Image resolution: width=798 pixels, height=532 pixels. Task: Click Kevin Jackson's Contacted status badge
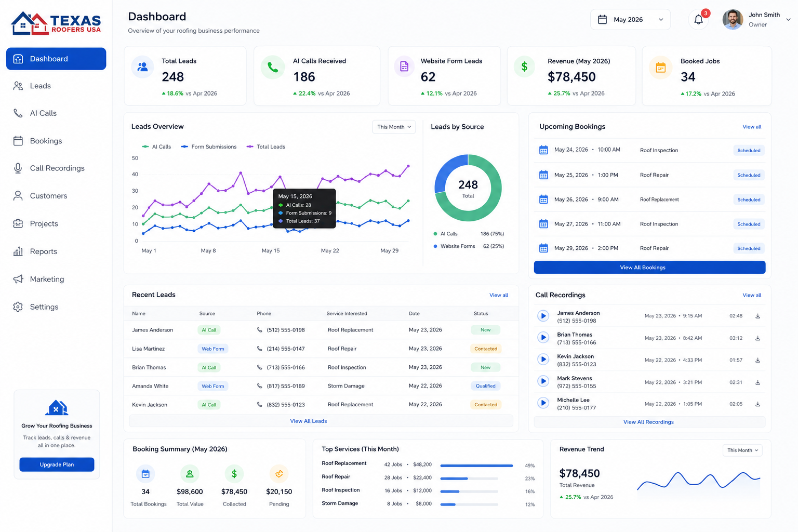click(486, 405)
